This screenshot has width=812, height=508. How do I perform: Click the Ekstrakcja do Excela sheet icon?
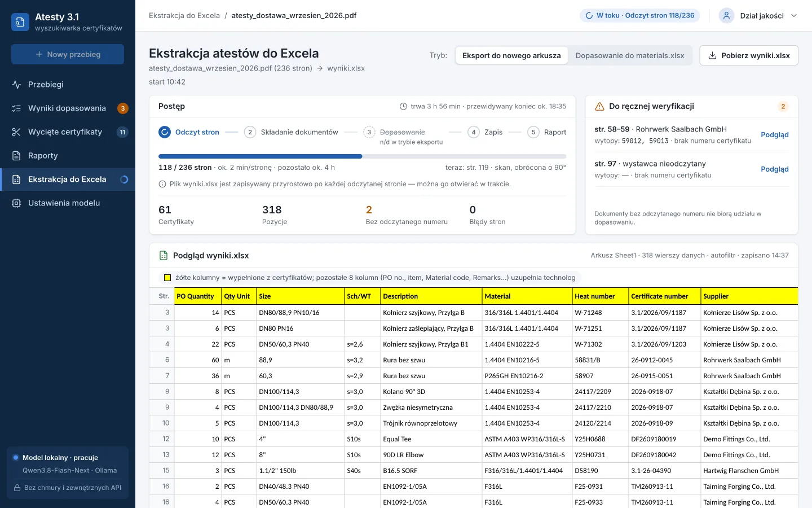coord(16,179)
